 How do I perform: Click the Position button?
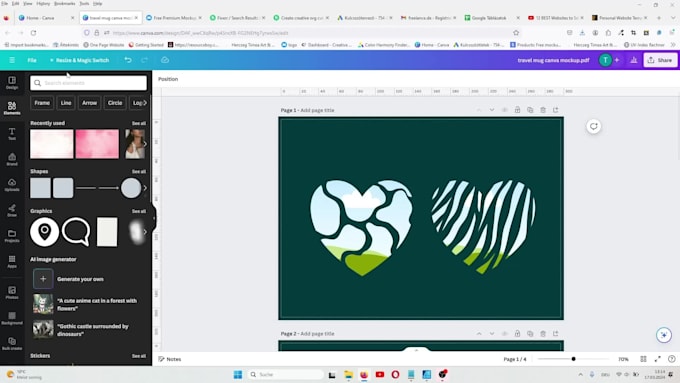pos(168,79)
